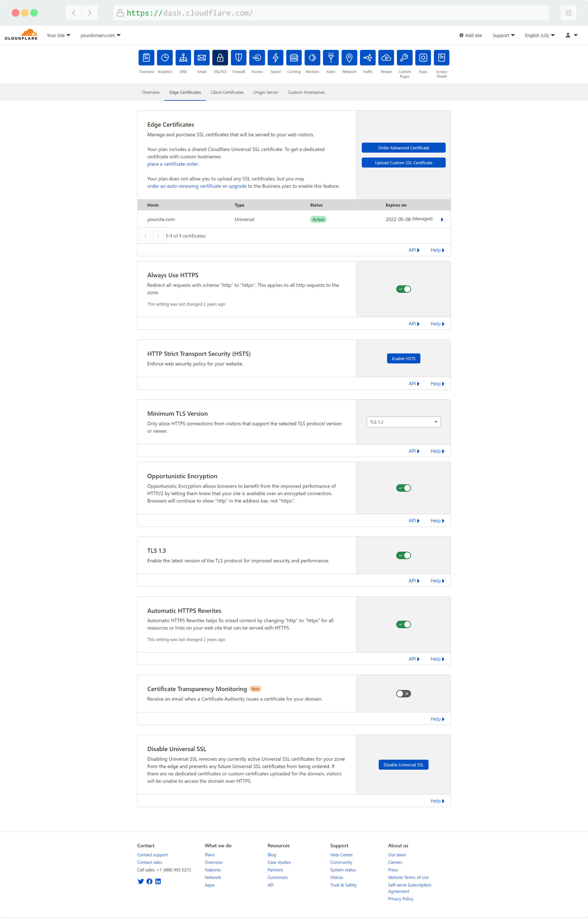Viewport: 588px width, 918px height.
Task: Open Contact support footer link
Action: [152, 855]
